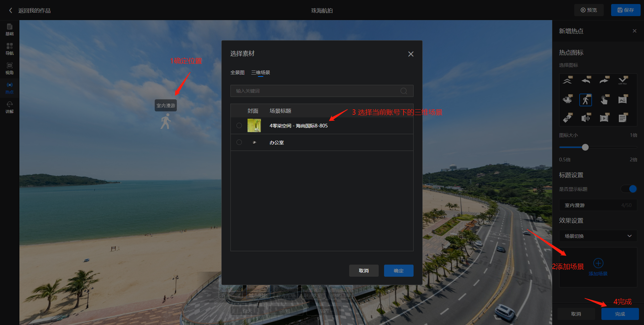Click the 输入关键词 search field

(322, 91)
